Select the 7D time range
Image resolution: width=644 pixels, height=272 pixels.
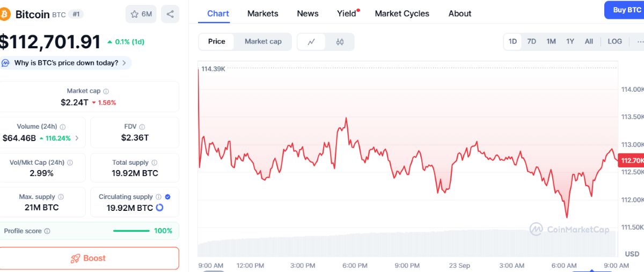coord(531,41)
